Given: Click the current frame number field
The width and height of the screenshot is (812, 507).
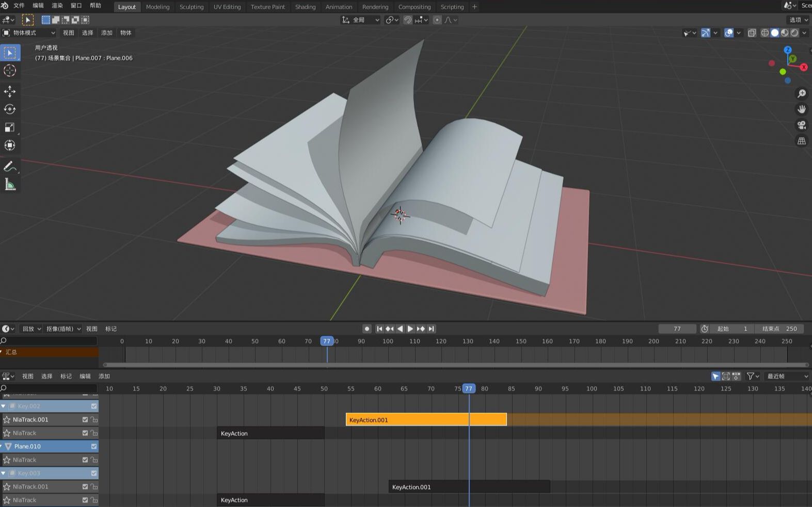Looking at the screenshot, I should click(x=677, y=329).
